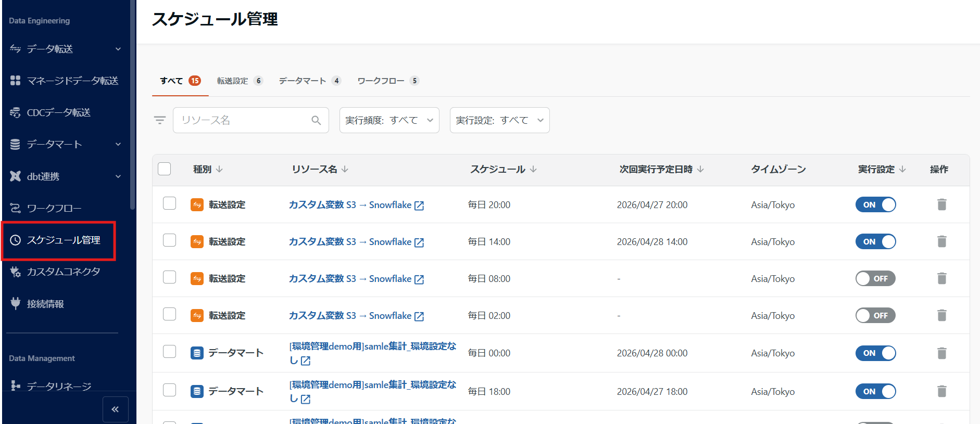Viewport: 980px width, 424px height.
Task: Check the 毎日 02:00 row checkbox
Action: 170,314
